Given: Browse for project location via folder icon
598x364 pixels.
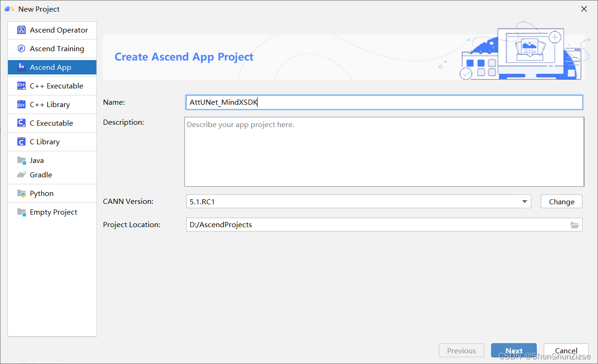Looking at the screenshot, I should (x=575, y=225).
